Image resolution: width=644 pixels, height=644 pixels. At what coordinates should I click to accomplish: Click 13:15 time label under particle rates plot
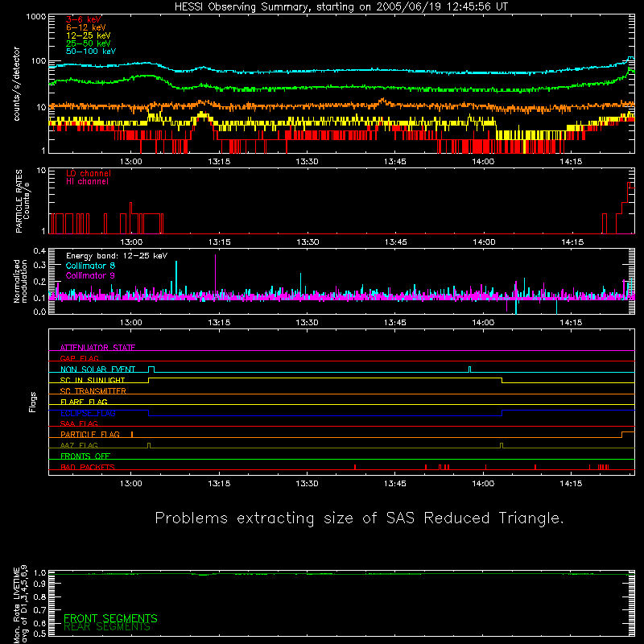pos(219,242)
